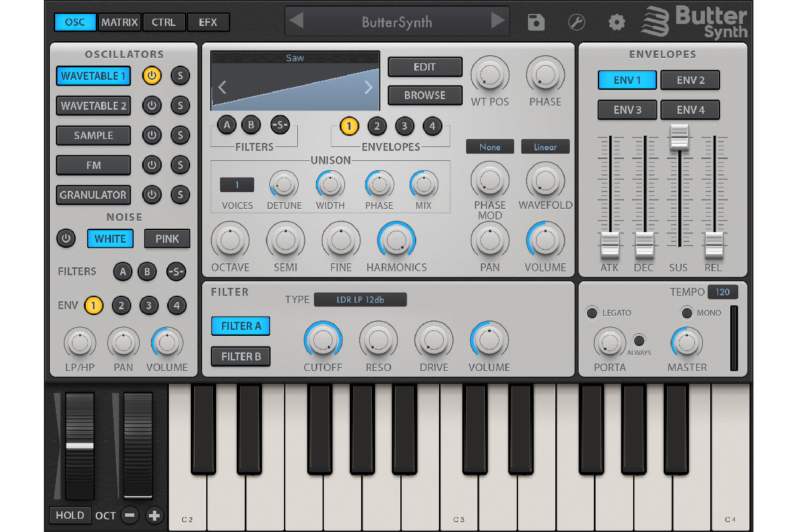Route wavetable to filter B in center panel
The image size is (798, 532).
click(x=251, y=124)
